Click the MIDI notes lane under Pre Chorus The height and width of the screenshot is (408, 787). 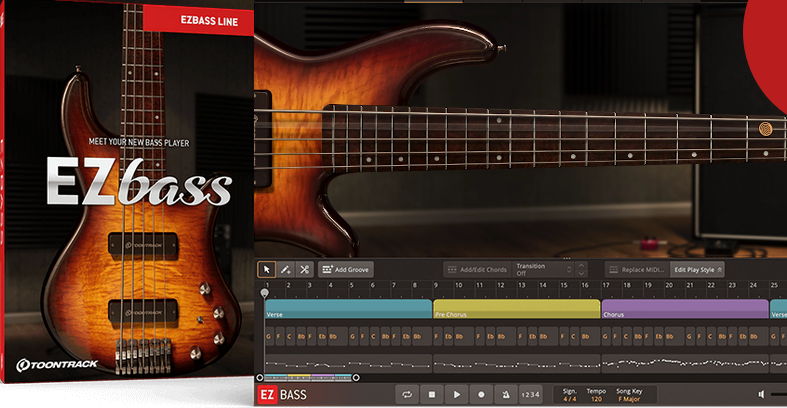[x=516, y=363]
